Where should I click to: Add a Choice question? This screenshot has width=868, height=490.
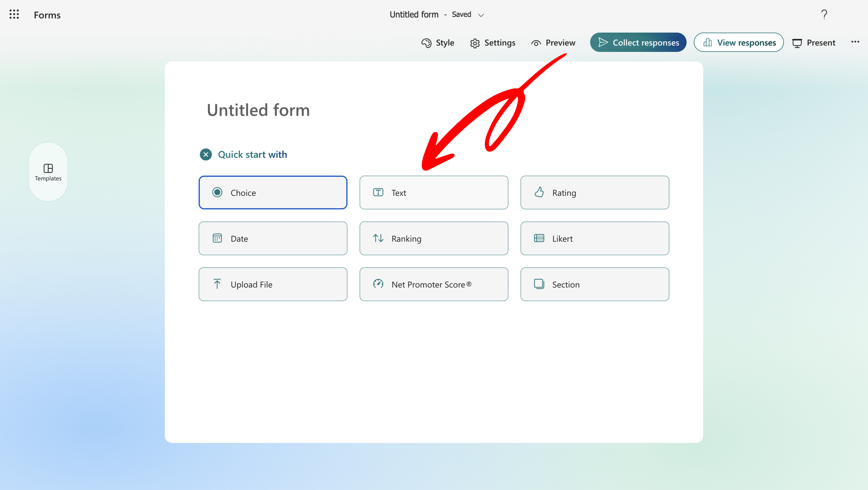272,192
